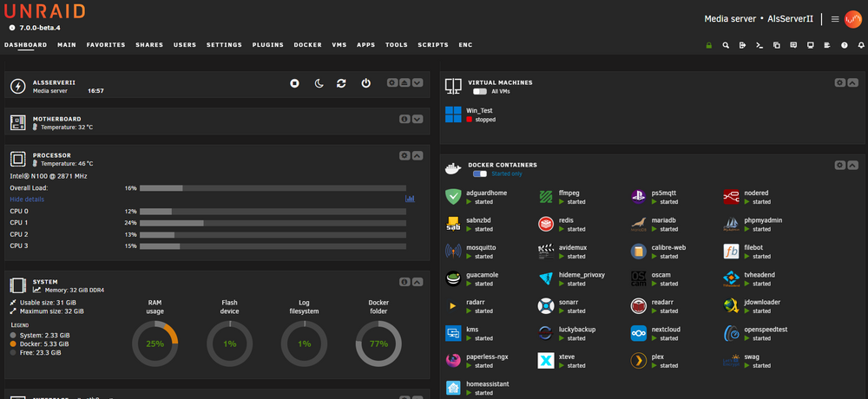The height and width of the screenshot is (399, 868).
Task: Collapse the Docker Containers panel chevron
Action: 853,165
